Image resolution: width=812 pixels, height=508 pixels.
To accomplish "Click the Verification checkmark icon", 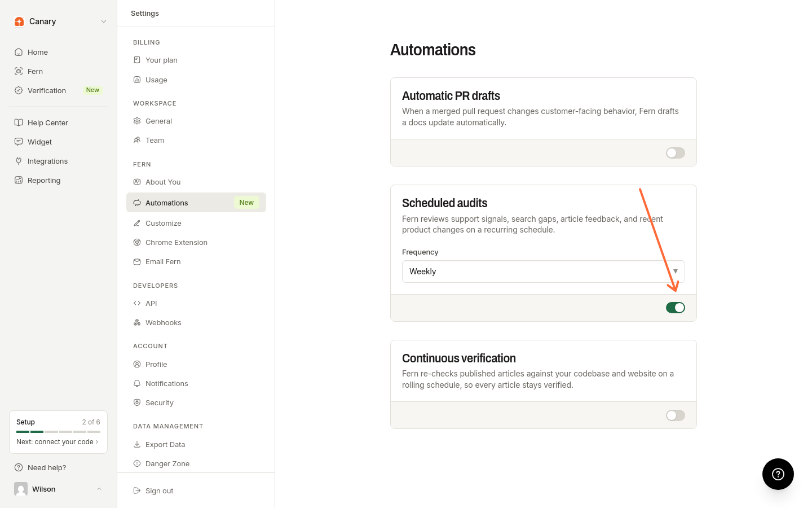I will pyautogui.click(x=19, y=90).
